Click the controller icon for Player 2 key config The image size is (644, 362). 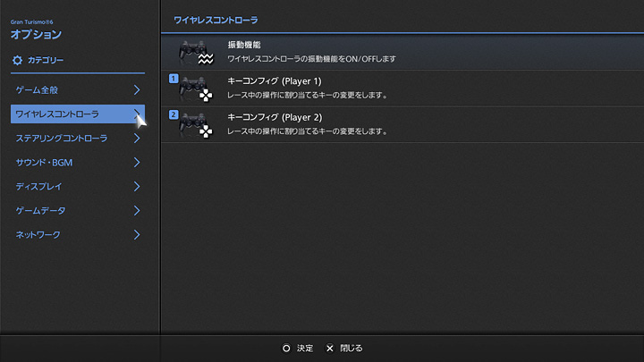(x=194, y=125)
